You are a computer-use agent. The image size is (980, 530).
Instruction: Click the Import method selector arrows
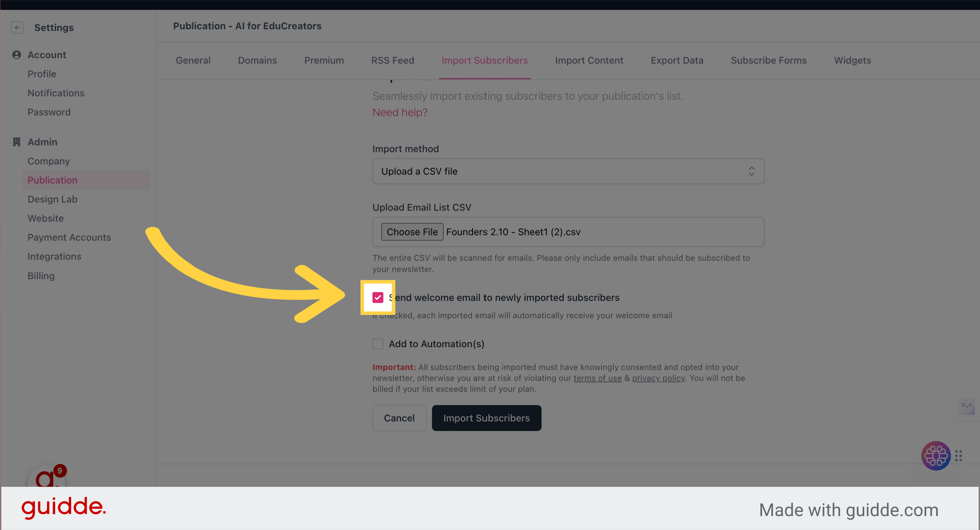click(751, 171)
